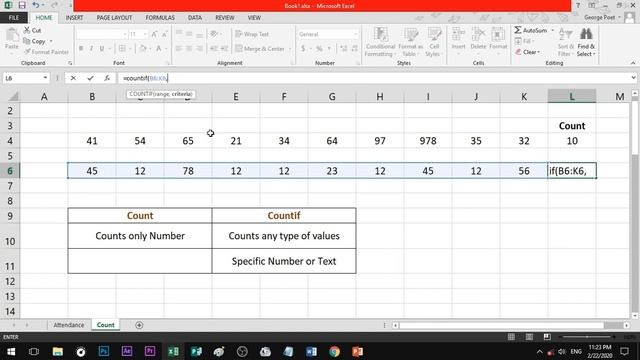The height and width of the screenshot is (360, 640).
Task: Click the zoom level slider
Action: point(587,337)
